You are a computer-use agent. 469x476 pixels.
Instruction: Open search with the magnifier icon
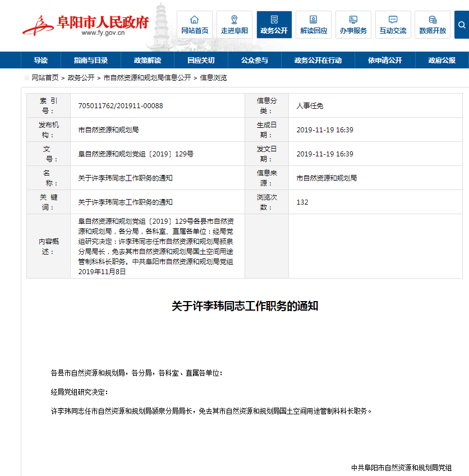462,25
